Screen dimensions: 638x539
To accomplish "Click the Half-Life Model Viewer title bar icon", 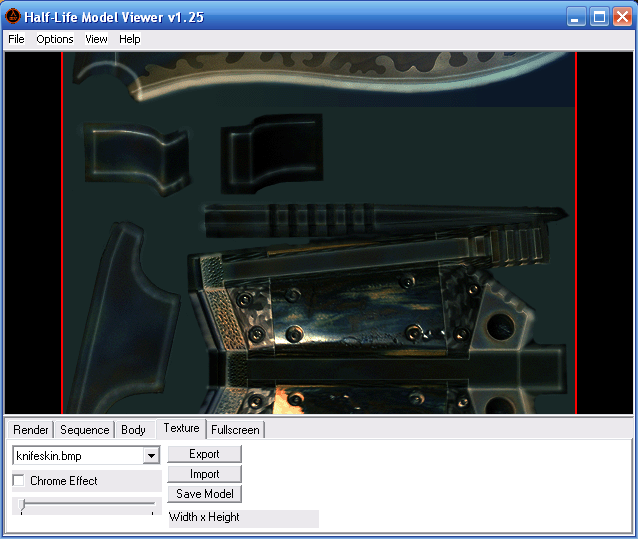I will [x=14, y=16].
